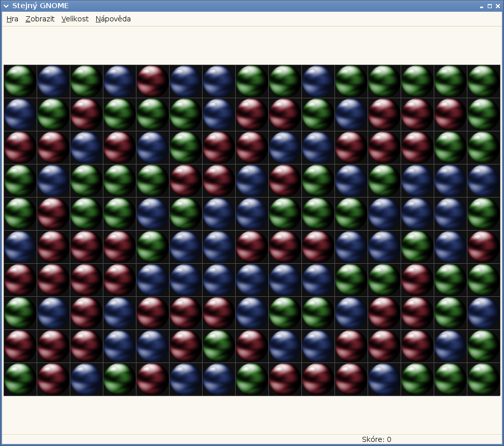Select the third ball, blue, in the third row
Screen dimensions: 504x446
pos(87,148)
